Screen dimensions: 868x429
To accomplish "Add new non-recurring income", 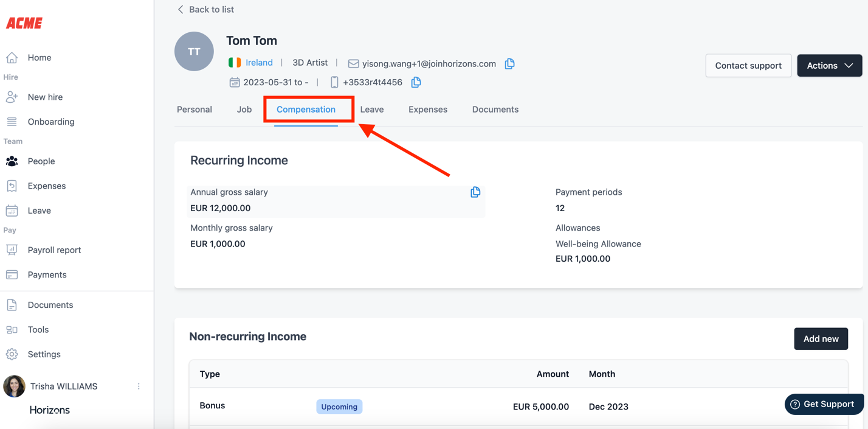I will click(821, 339).
